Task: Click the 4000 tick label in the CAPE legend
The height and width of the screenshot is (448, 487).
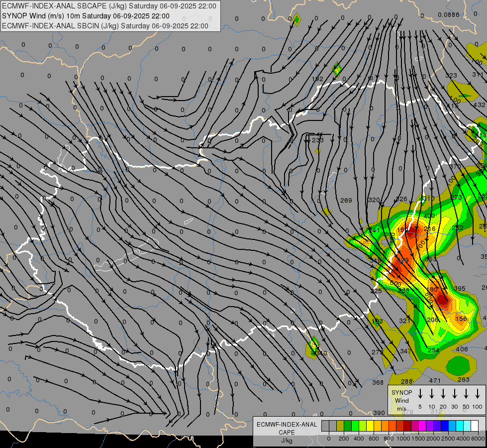Action: [x=463, y=439]
